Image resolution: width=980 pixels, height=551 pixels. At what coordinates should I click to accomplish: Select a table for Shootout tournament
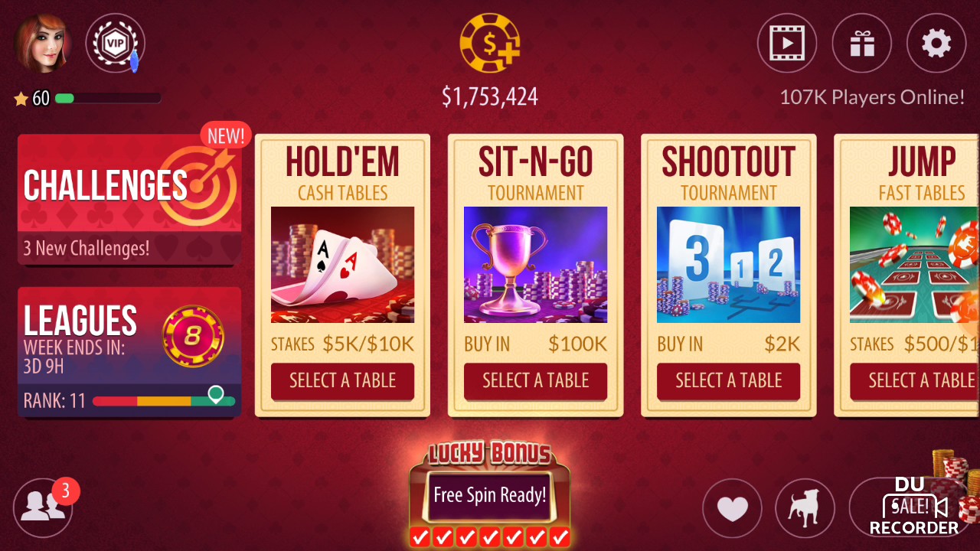728,380
